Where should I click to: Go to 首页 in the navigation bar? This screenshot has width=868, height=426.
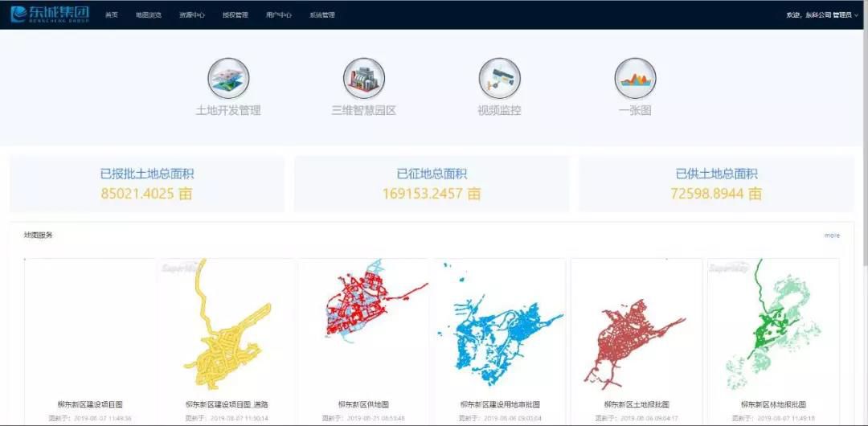(x=112, y=15)
